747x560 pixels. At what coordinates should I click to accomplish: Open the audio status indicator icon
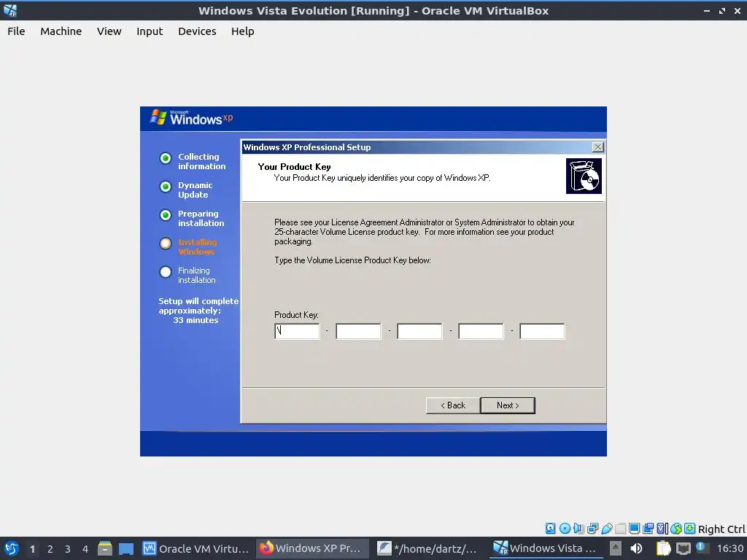tap(578, 528)
